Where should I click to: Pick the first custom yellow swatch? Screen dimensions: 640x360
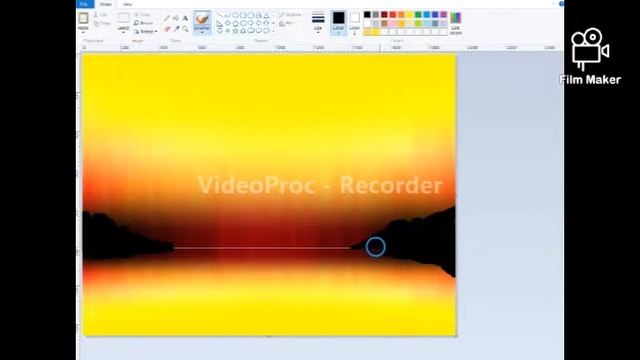[x=367, y=31]
